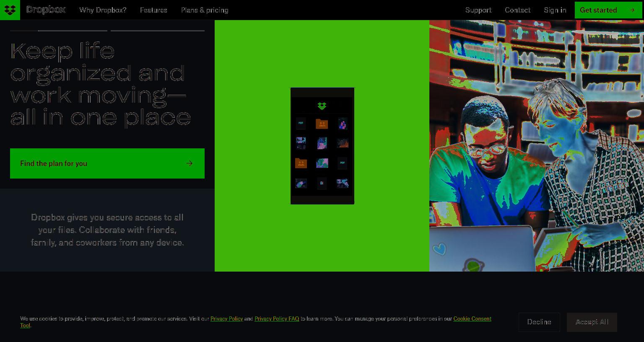Click the phone mockup showing Dropbox files
This screenshot has width=644, height=342.
[x=322, y=146]
